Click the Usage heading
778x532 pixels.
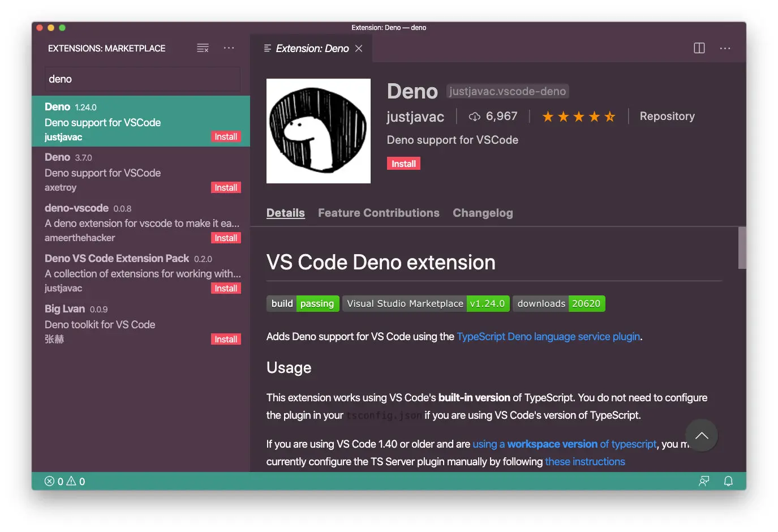[289, 368]
